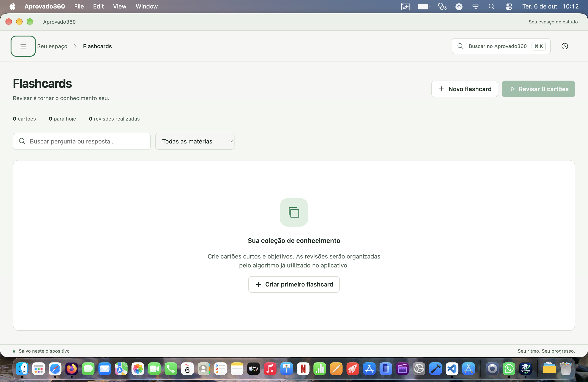Open the Music app in dock

click(x=270, y=369)
